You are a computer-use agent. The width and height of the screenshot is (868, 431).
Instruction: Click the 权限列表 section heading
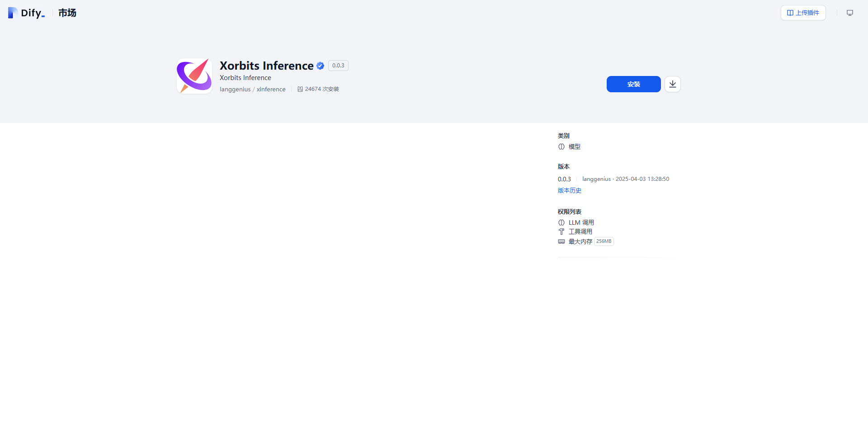(x=569, y=212)
